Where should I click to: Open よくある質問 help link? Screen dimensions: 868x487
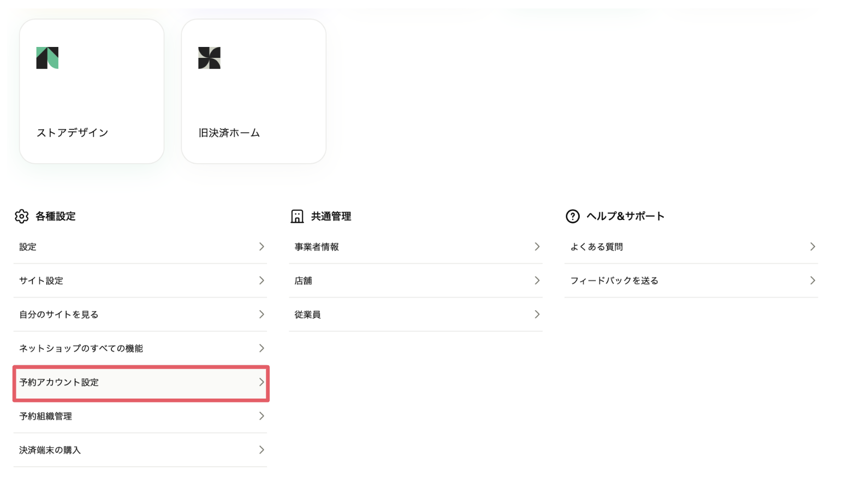click(597, 247)
